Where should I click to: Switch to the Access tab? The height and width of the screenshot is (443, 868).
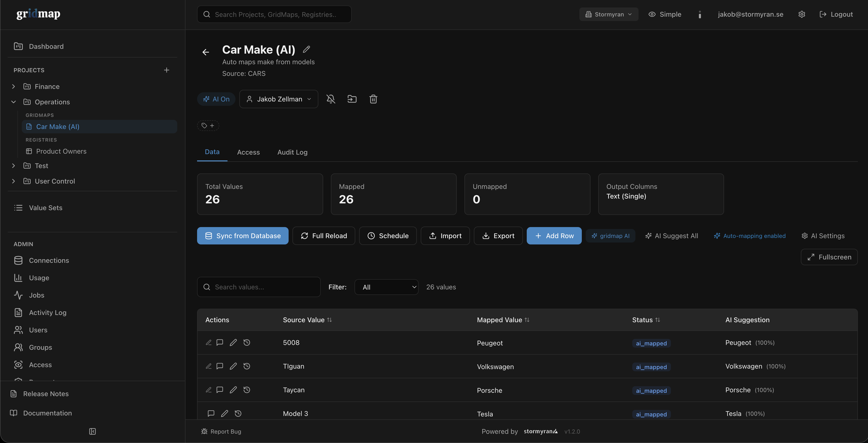pos(248,152)
